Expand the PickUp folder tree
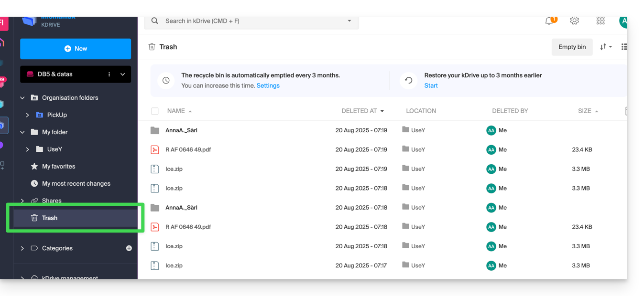The width and height of the screenshot is (644, 296). [27, 115]
